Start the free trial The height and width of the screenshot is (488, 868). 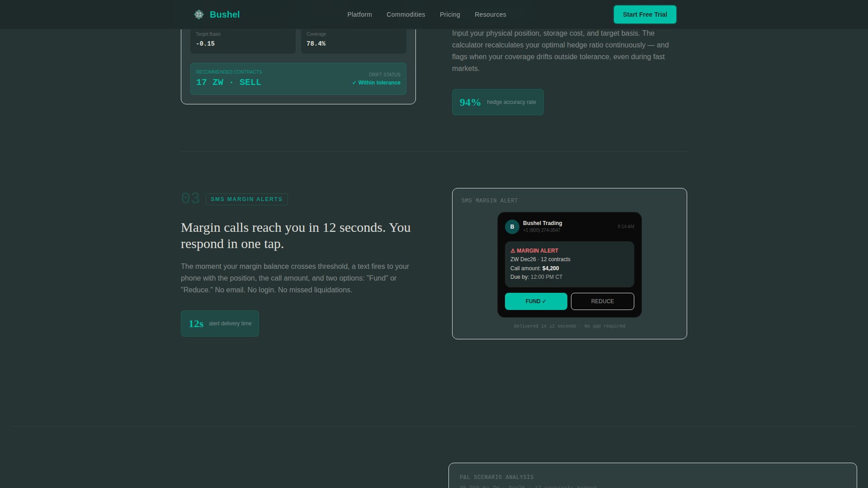tap(645, 14)
